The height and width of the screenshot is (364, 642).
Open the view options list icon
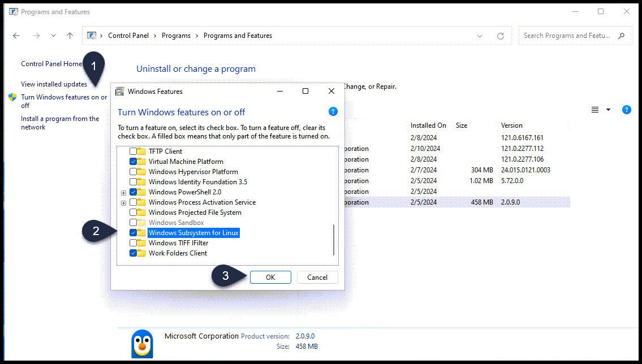(x=595, y=110)
